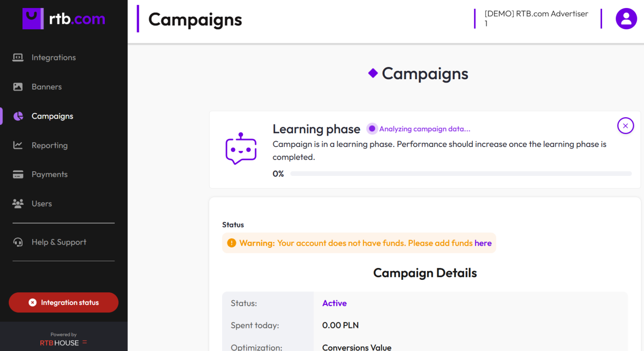Select Reporting in the navigation menu
The width and height of the screenshot is (644, 351).
(49, 145)
